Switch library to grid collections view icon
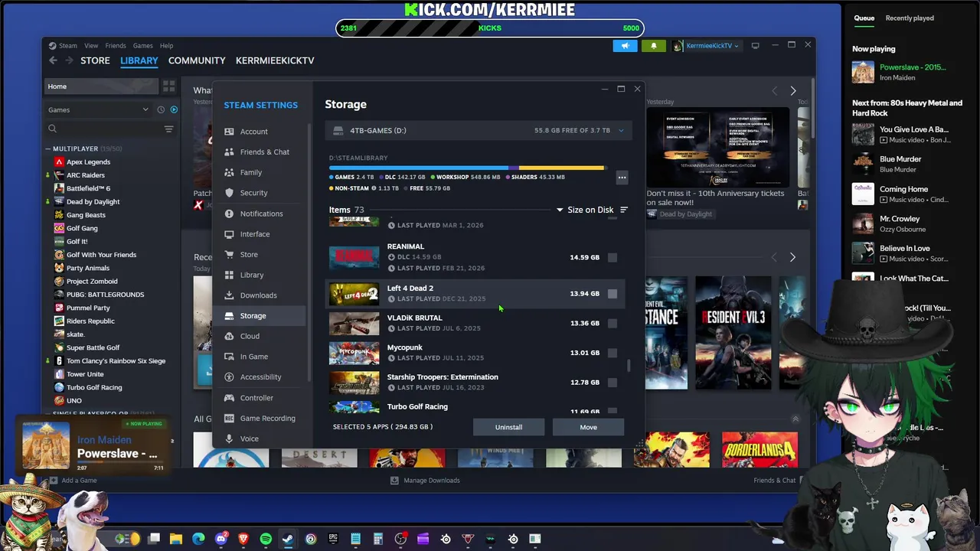This screenshot has width=980, height=551. [168, 86]
